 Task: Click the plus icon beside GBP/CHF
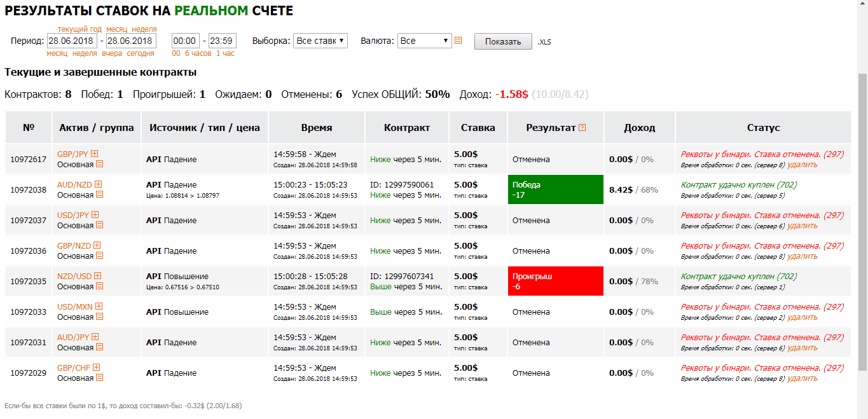pos(97,367)
